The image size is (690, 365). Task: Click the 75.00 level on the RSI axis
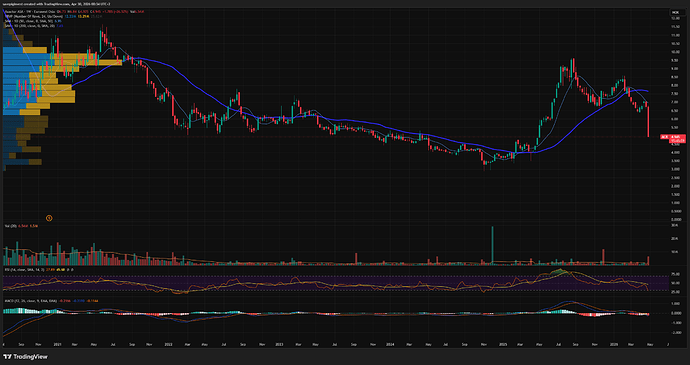click(x=674, y=274)
